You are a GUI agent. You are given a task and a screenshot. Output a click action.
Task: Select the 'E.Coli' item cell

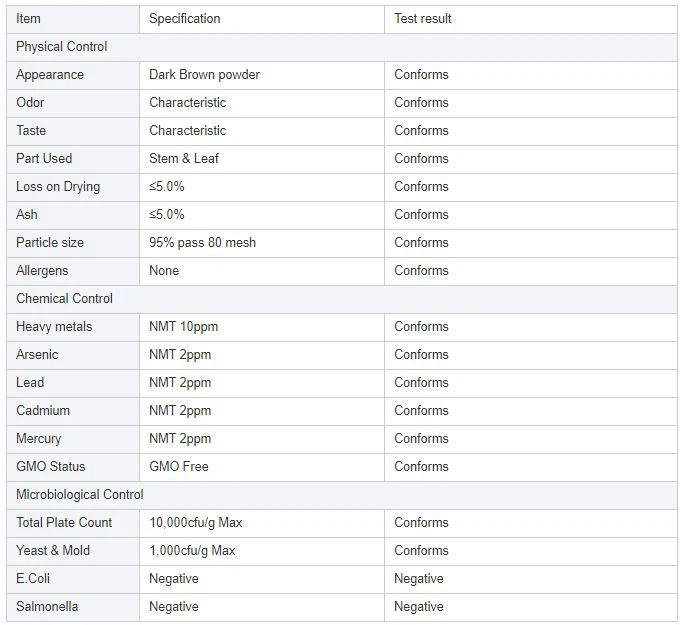pos(33,578)
